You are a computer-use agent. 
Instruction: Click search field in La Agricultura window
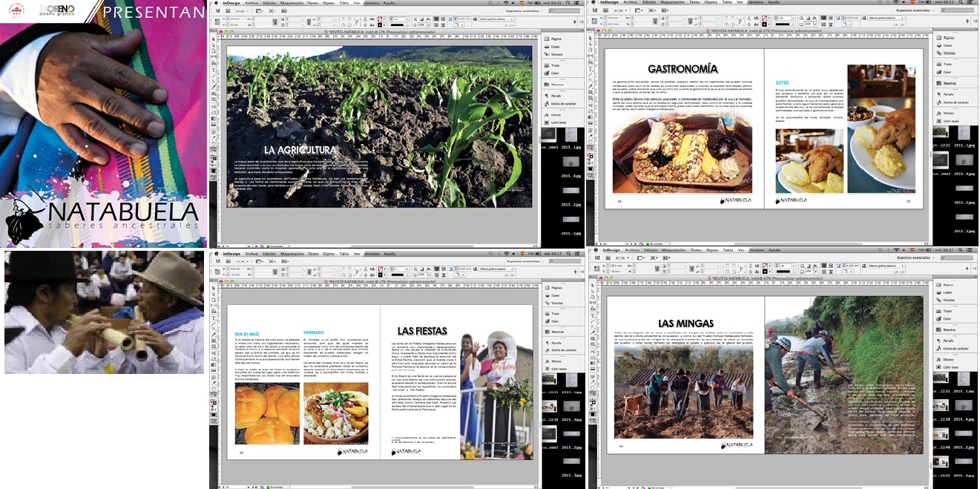click(x=564, y=10)
